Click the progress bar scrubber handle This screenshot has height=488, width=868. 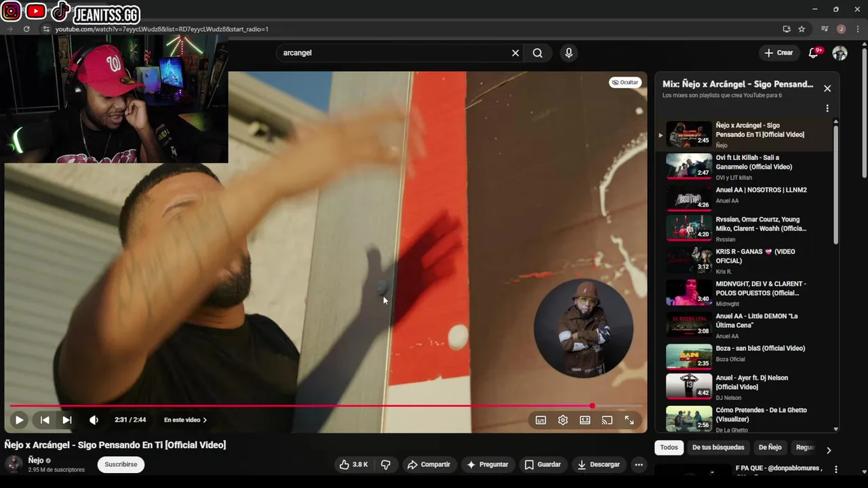coord(592,406)
